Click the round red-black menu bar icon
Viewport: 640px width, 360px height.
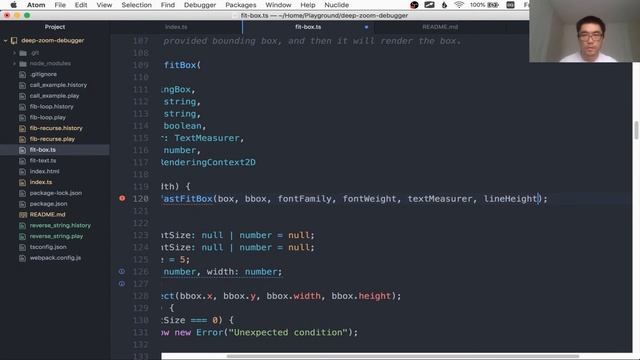point(414,5)
